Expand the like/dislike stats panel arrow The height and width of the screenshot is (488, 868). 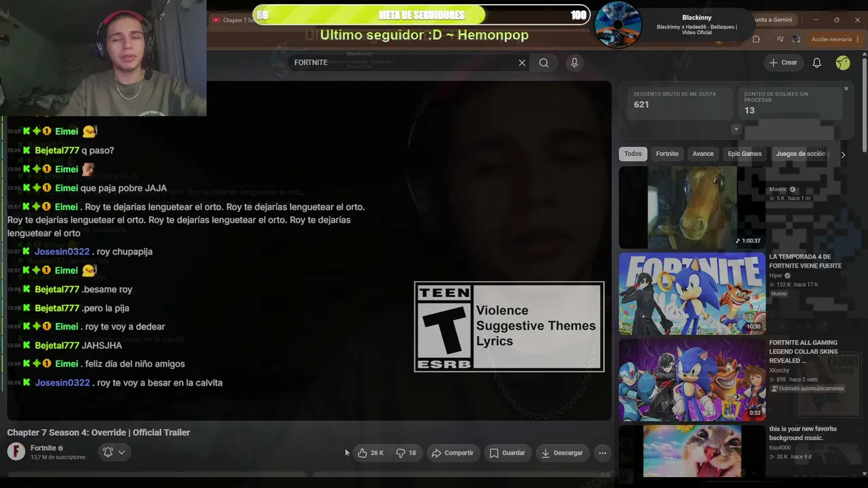point(736,129)
